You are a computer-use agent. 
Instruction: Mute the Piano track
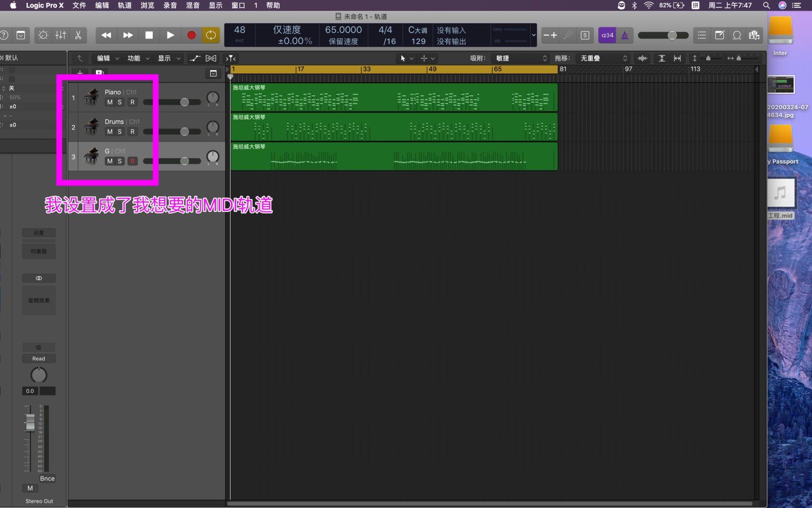pyautogui.click(x=110, y=102)
